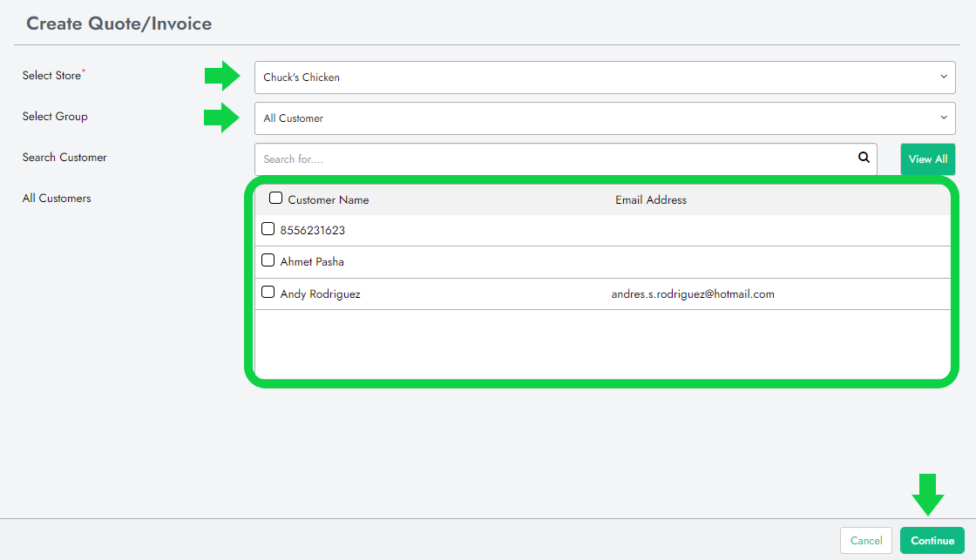Click the Create Quote/Invoice page heading
Image resolution: width=976 pixels, height=560 pixels.
[119, 24]
